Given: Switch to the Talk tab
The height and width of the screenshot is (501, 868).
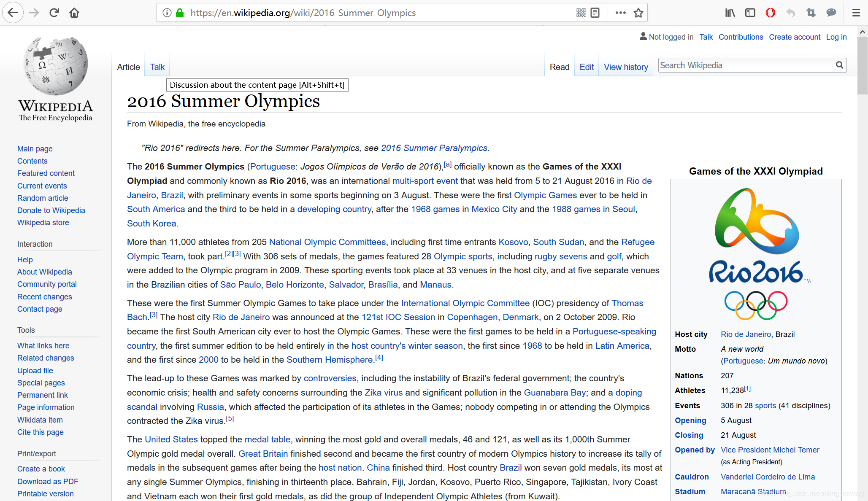Looking at the screenshot, I should [157, 67].
